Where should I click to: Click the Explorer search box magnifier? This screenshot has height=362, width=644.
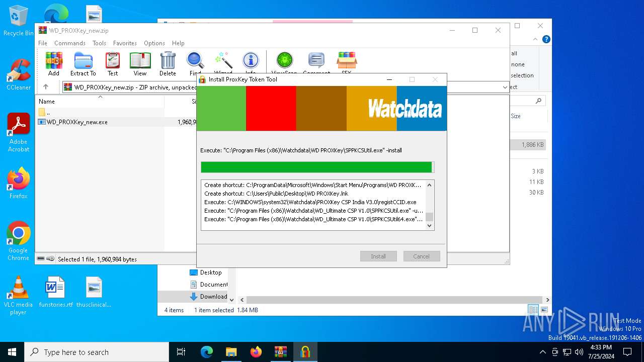point(538,101)
